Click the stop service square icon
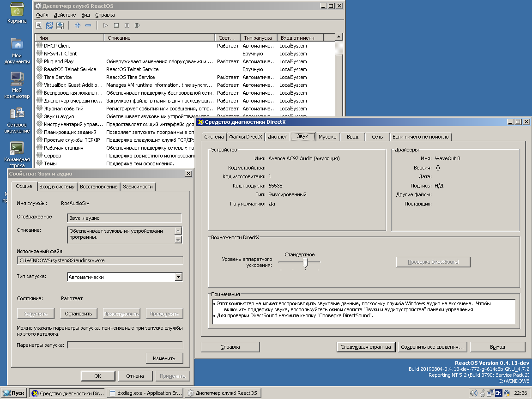Screen dimensions: 532x399 (116, 25)
